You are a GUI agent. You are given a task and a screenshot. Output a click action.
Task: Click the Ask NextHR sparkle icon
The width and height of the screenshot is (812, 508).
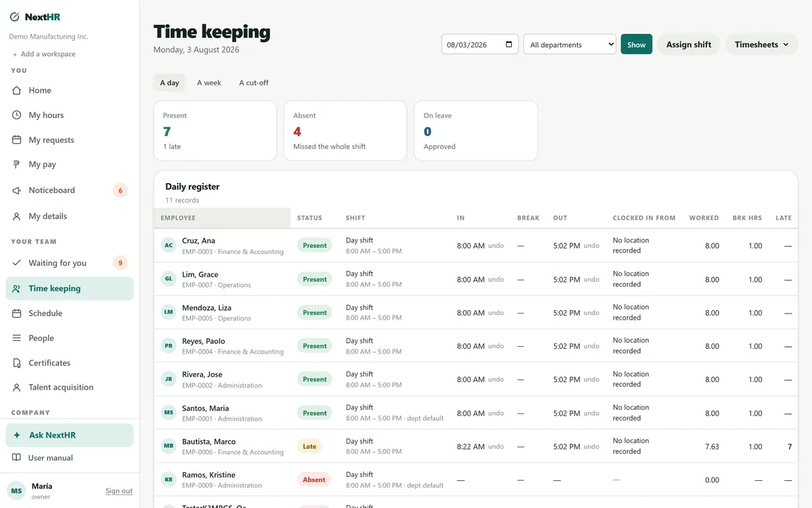17,436
